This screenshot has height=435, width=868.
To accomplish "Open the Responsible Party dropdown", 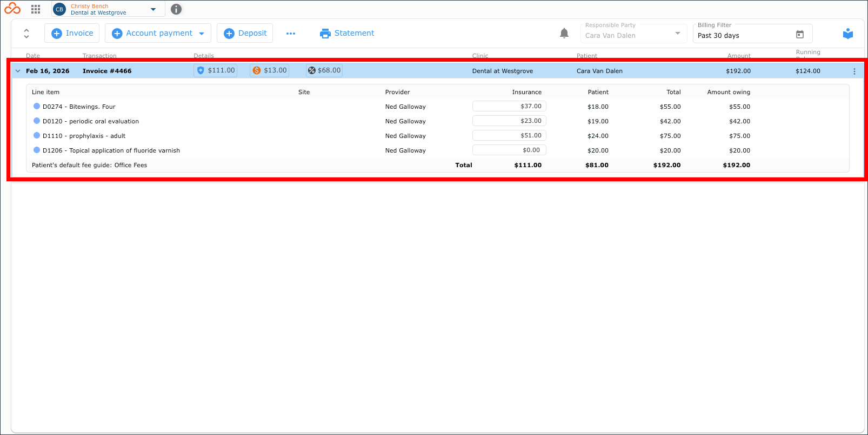I will click(x=633, y=34).
